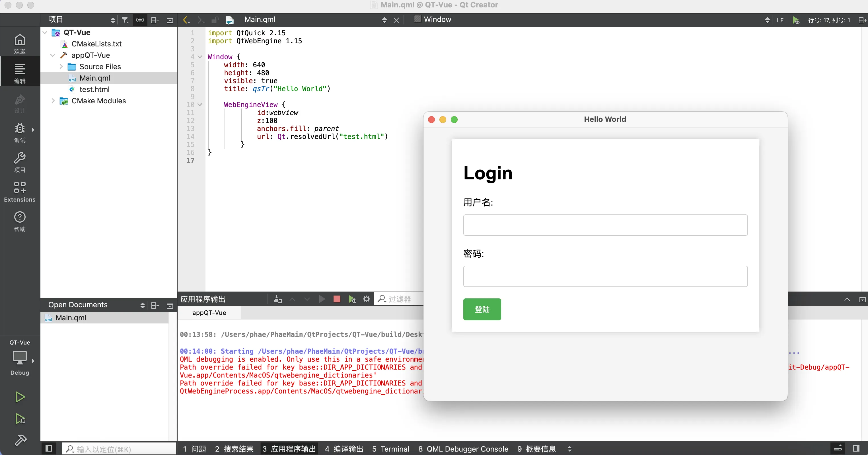Screen dimensions: 868x455
Task: Click the locator input (输入以定位)
Action: [x=119, y=449]
